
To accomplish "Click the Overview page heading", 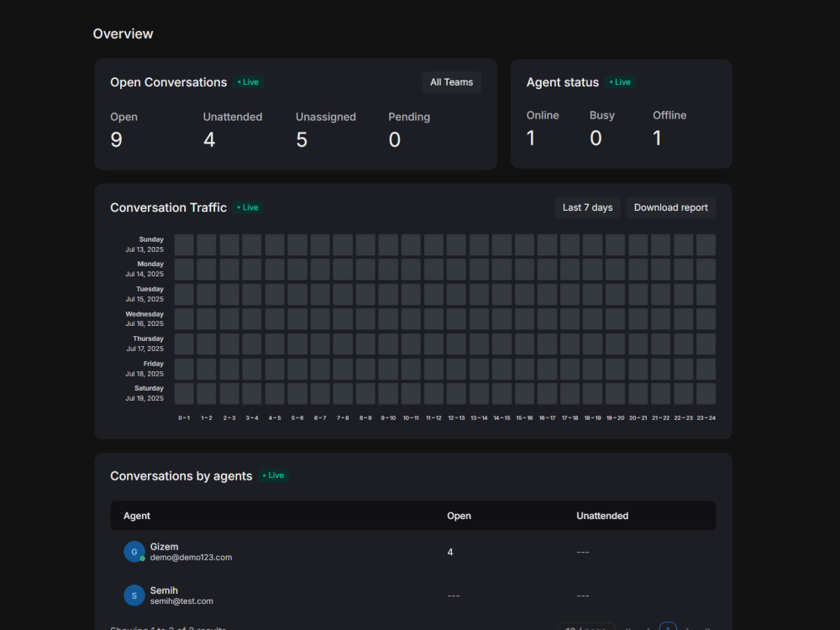I will pyautogui.click(x=123, y=34).
